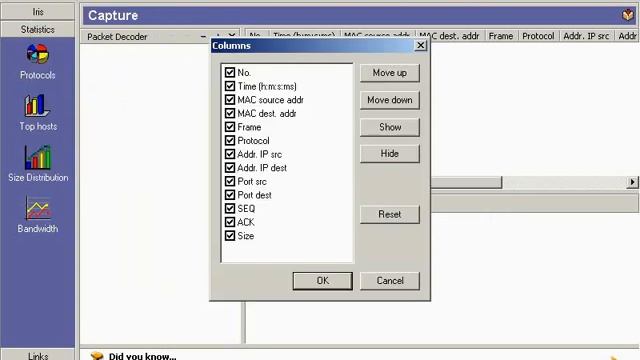640x360 pixels.
Task: Click the Move up button
Action: pyautogui.click(x=389, y=73)
